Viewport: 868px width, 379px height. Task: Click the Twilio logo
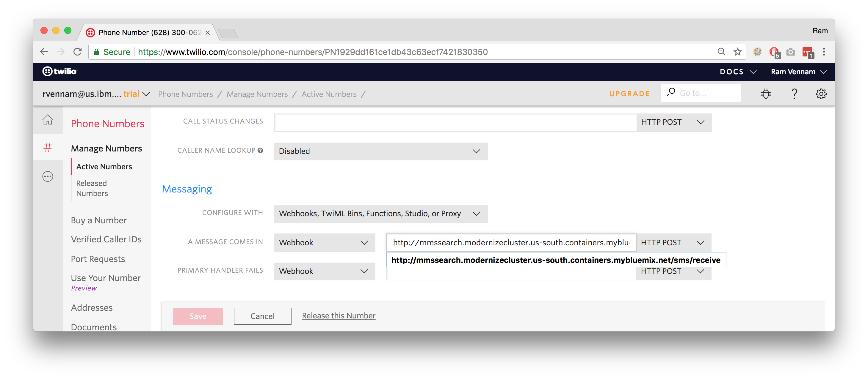click(60, 71)
